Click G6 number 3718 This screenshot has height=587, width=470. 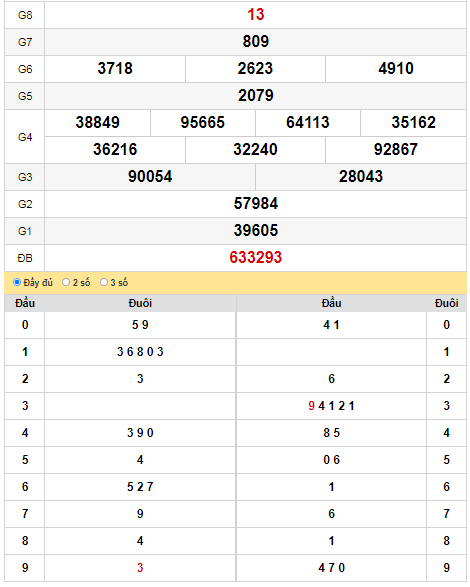115,69
